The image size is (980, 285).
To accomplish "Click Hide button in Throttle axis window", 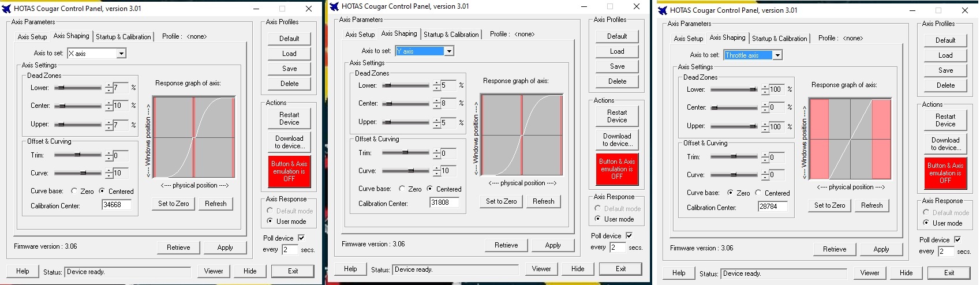I will (x=907, y=273).
